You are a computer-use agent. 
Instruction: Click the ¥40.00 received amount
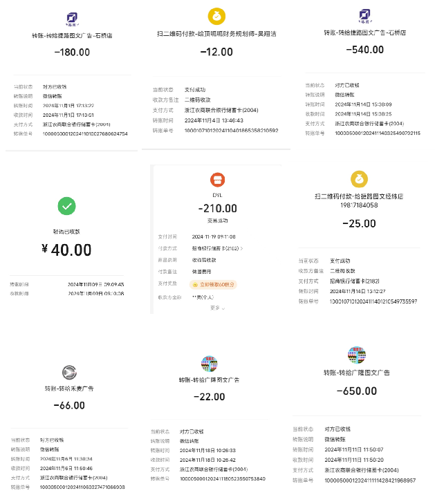pos(66,249)
